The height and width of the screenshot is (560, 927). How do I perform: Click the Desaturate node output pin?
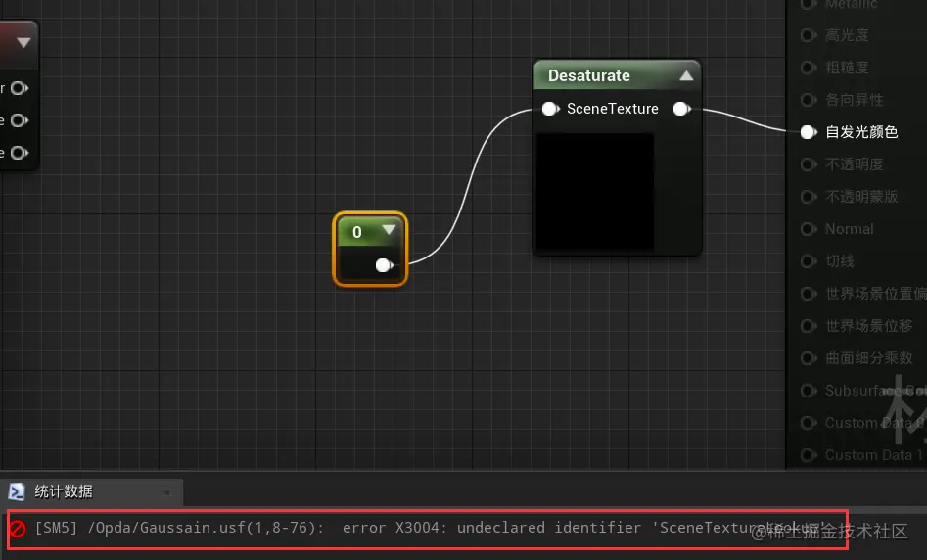point(681,109)
